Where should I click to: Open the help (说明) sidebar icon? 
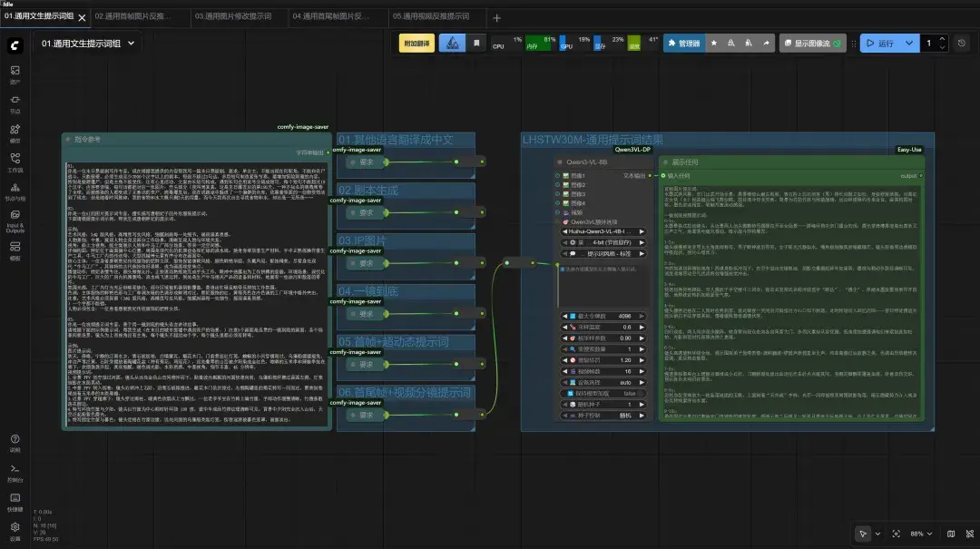click(x=15, y=444)
